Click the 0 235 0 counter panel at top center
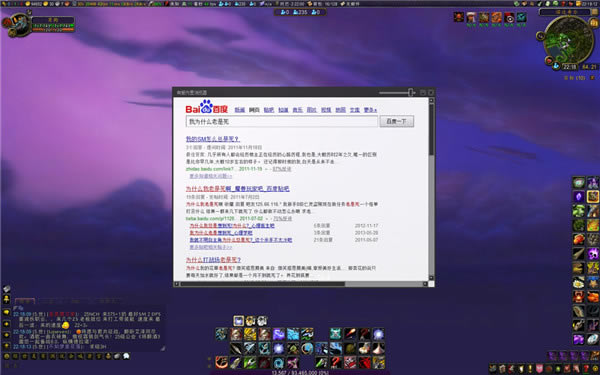Screen dimensions: 600x375 click(x=300, y=12)
